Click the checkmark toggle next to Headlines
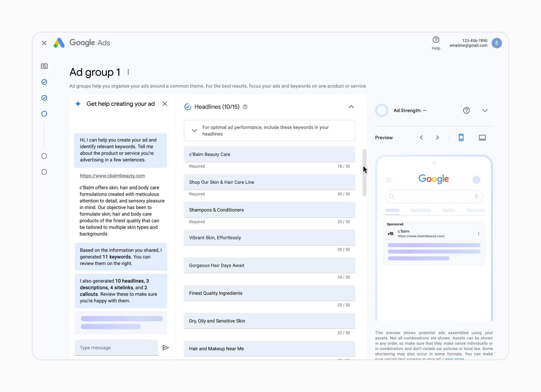 [x=188, y=107]
